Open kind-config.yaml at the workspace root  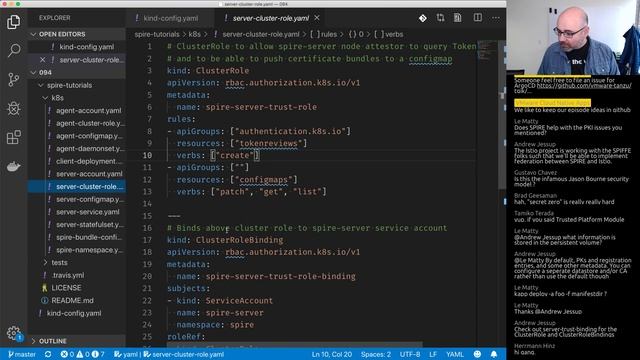pos(77,313)
